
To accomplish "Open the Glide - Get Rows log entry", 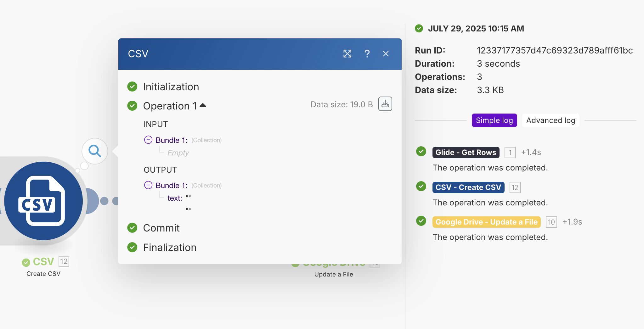I will [466, 153].
